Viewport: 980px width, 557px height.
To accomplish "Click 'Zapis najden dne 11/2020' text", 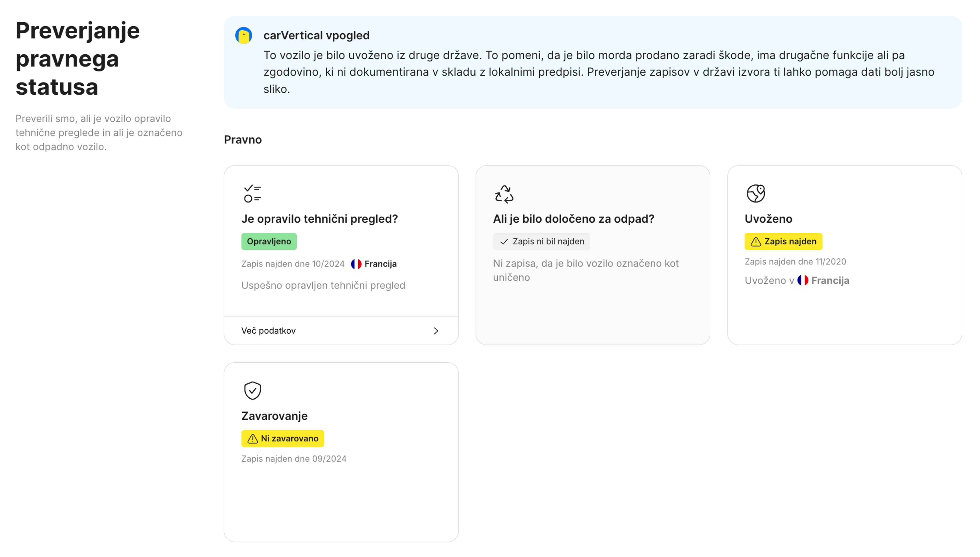I will (795, 262).
